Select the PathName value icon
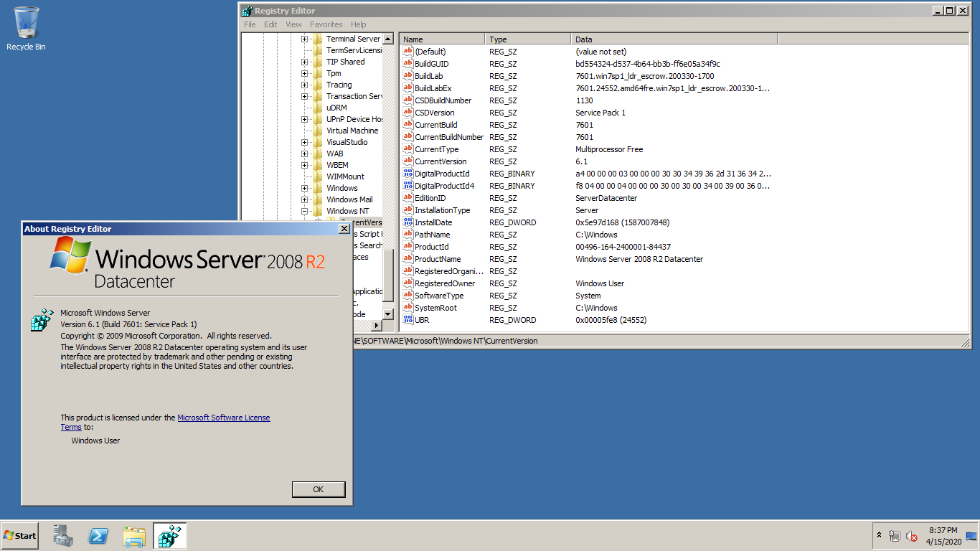The width and height of the screenshot is (980, 551). coord(408,235)
